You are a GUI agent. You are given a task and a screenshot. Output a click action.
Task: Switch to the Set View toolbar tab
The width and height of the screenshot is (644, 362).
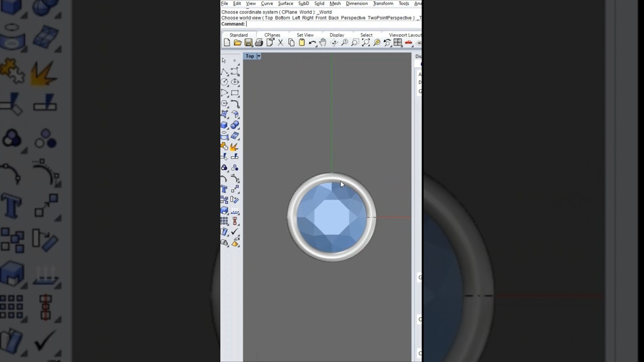click(305, 35)
